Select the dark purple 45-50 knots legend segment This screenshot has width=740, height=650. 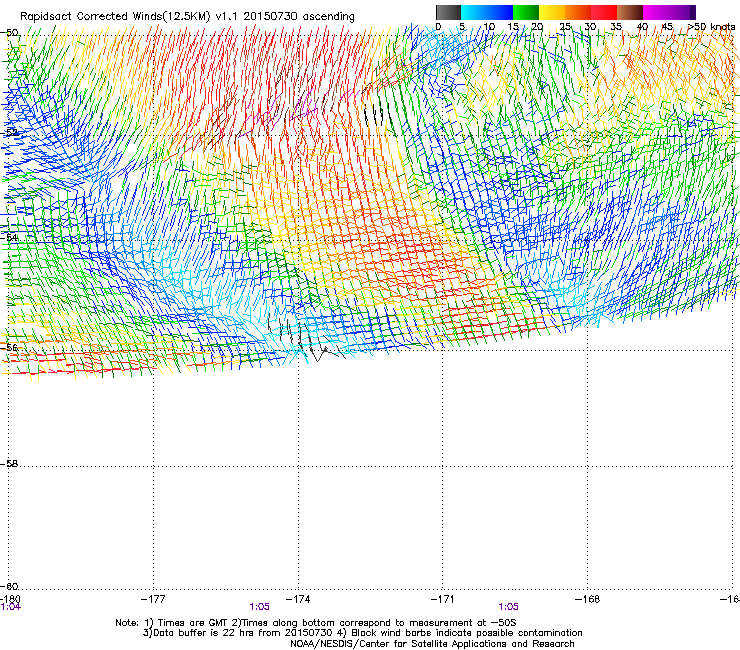point(682,12)
